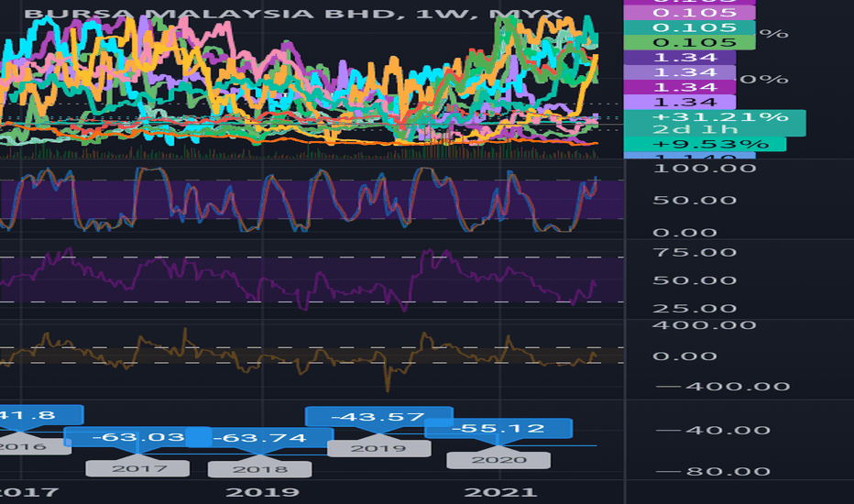
Task: Click the gray 2018 year tag
Action: 260,469
